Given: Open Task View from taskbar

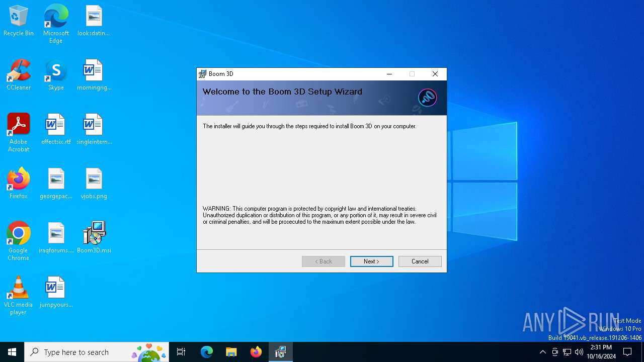Looking at the screenshot, I should tap(181, 352).
